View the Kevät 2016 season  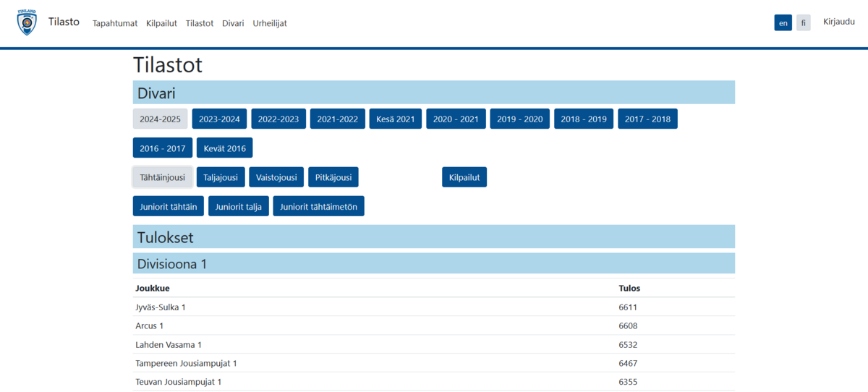[224, 148]
